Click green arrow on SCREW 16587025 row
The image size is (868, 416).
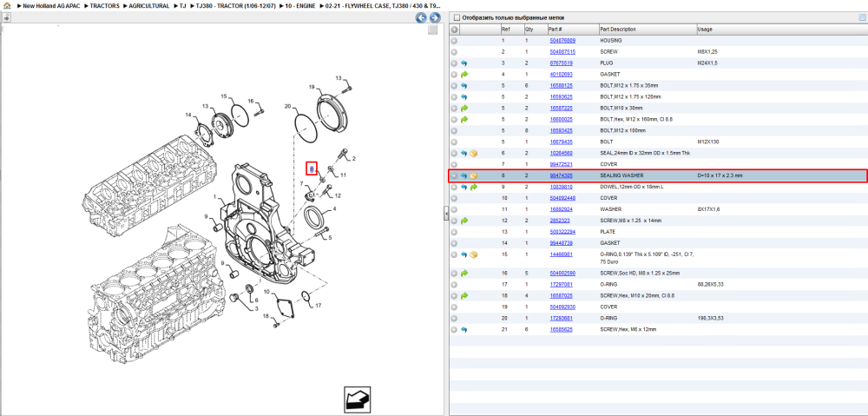pyautogui.click(x=464, y=296)
